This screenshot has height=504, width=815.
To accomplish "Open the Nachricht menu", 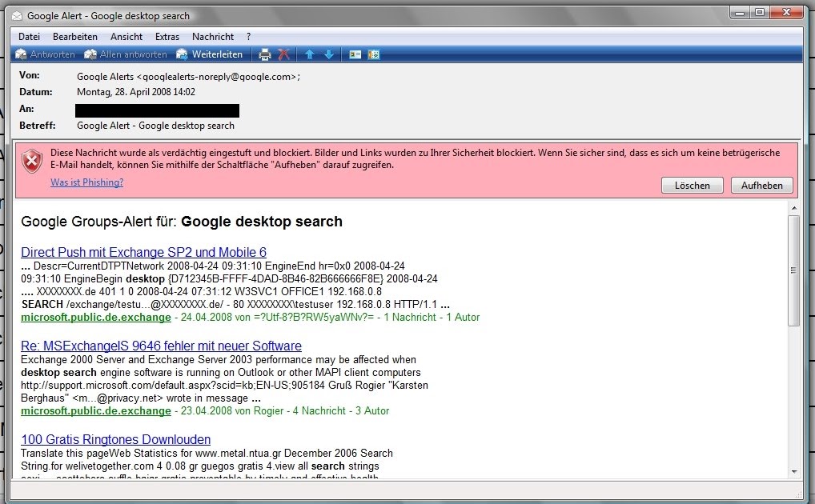I will 213,37.
